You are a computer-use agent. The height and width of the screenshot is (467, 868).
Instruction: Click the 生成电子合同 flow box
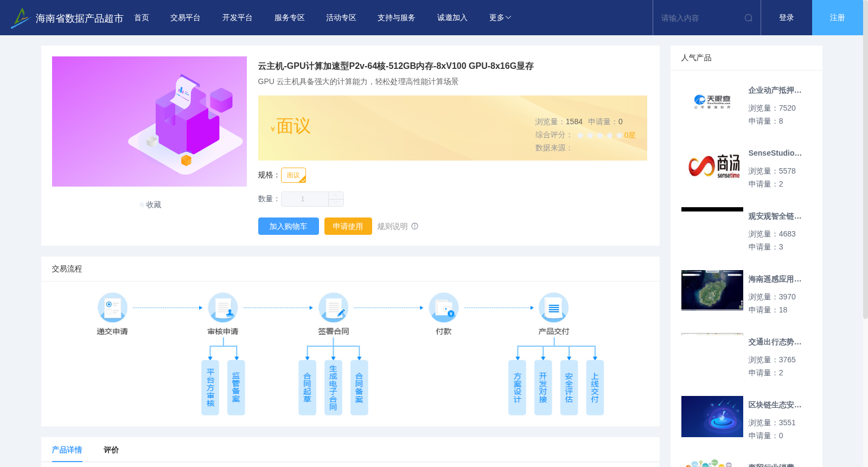click(x=333, y=388)
